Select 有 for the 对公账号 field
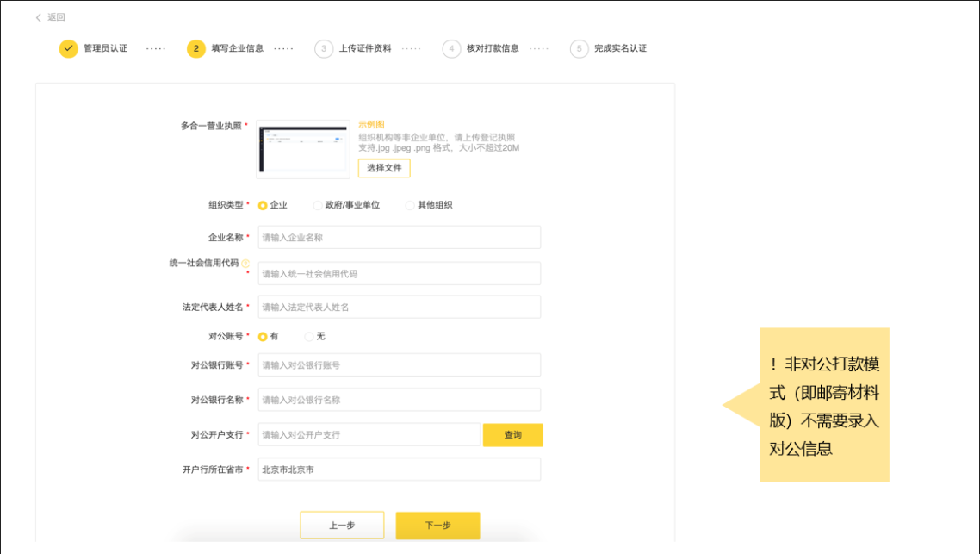Image resolution: width=980 pixels, height=554 pixels. coord(262,337)
